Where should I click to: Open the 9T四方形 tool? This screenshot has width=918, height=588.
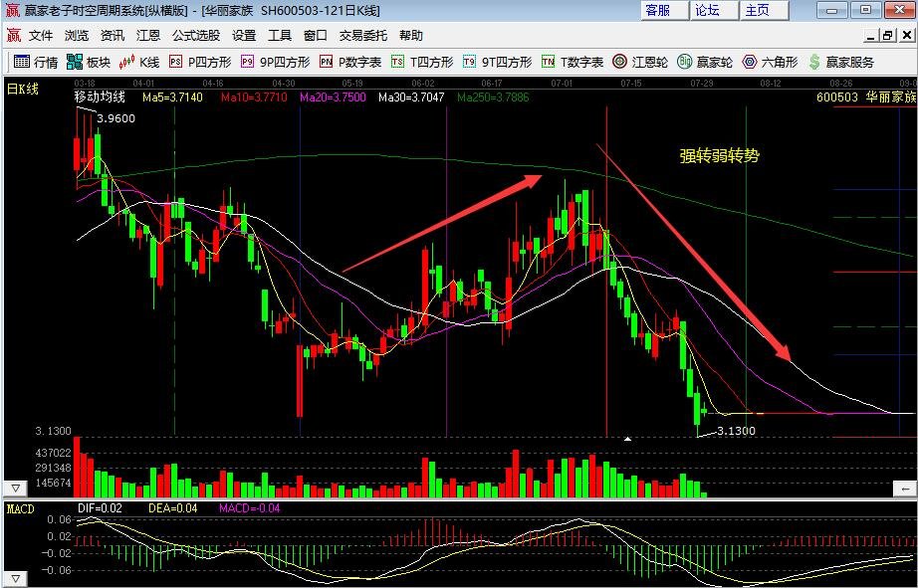[497, 62]
